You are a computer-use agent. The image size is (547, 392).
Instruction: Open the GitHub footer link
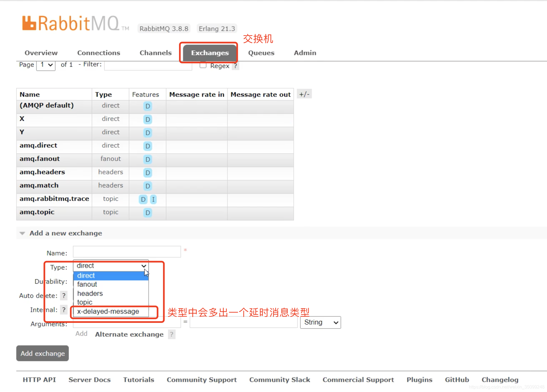457,380
